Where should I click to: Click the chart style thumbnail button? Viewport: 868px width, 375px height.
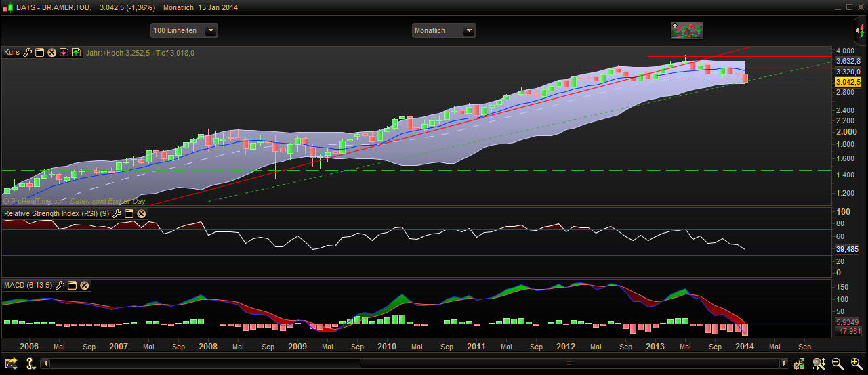coord(686,30)
